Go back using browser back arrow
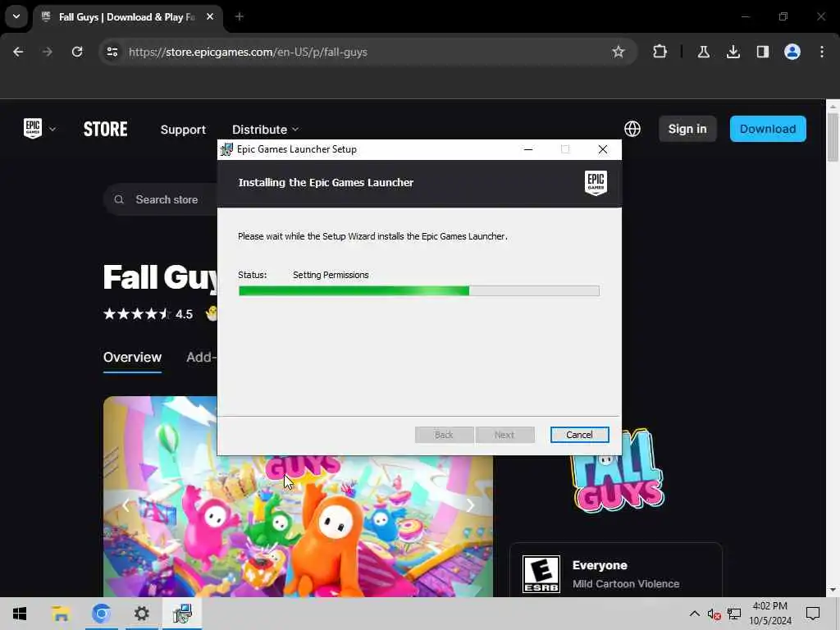This screenshot has height=630, width=840. point(18,52)
